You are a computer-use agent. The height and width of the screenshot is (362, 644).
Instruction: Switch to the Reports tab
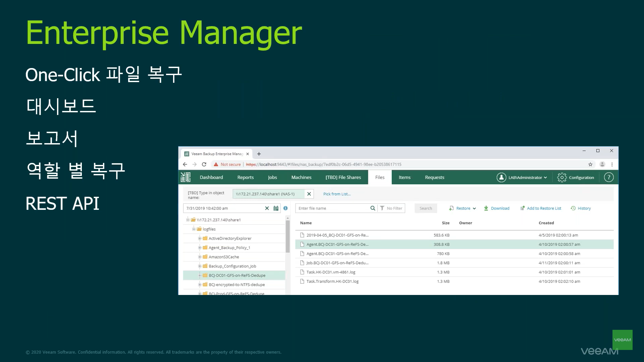point(246,177)
